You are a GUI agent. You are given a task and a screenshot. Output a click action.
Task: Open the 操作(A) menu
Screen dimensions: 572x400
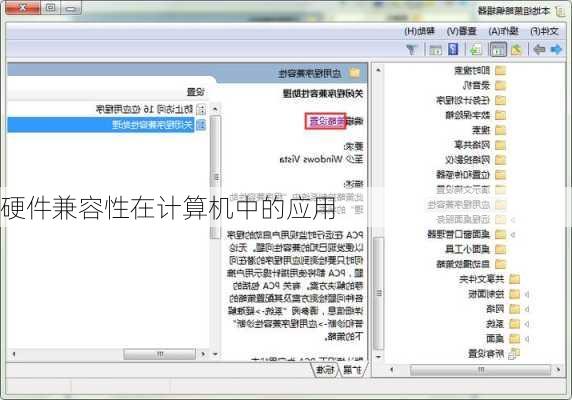pos(503,31)
